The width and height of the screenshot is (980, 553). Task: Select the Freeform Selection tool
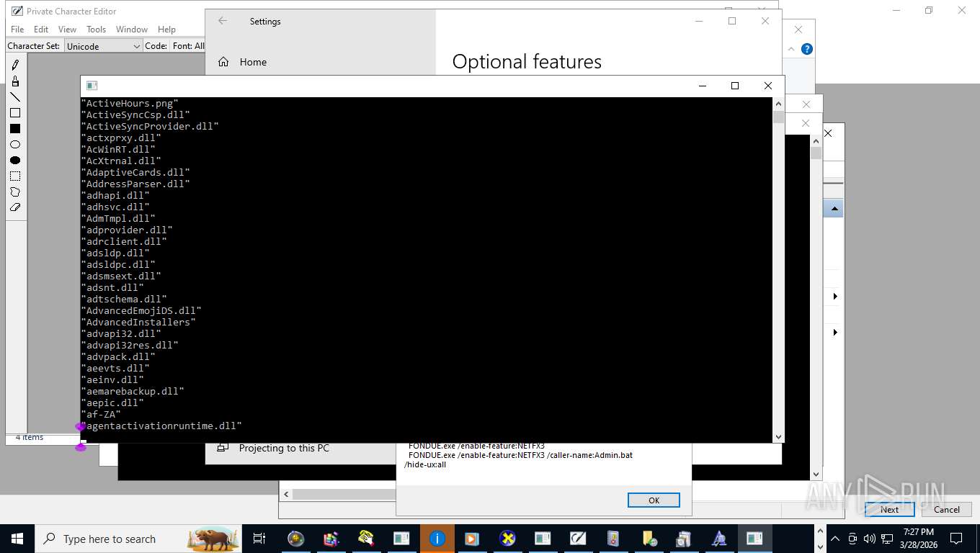click(x=15, y=192)
